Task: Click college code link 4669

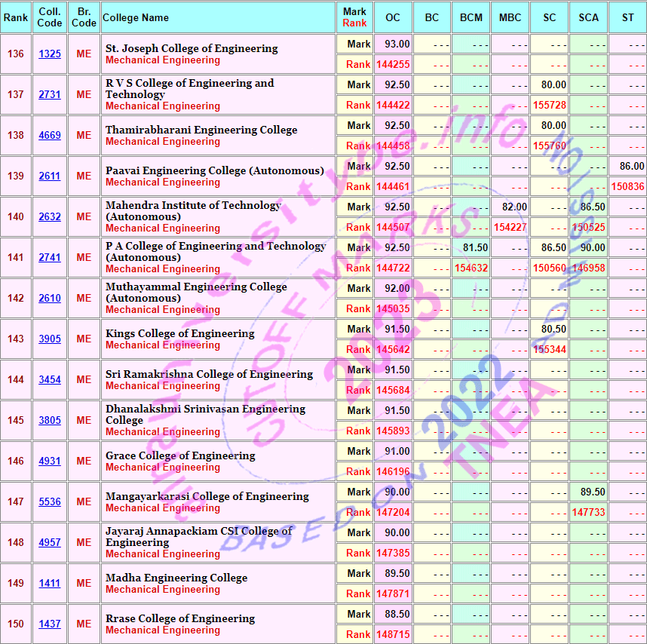Action: click(x=50, y=136)
